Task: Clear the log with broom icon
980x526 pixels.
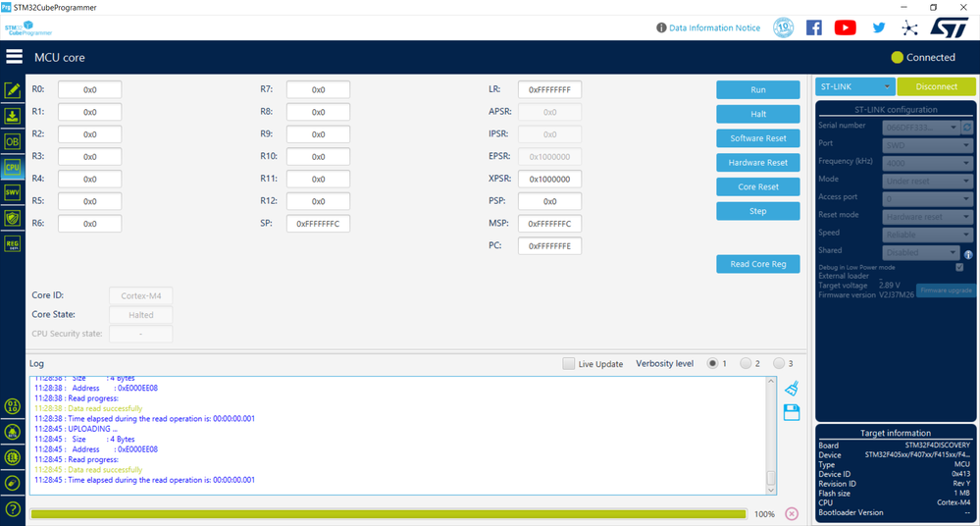Action: click(792, 389)
